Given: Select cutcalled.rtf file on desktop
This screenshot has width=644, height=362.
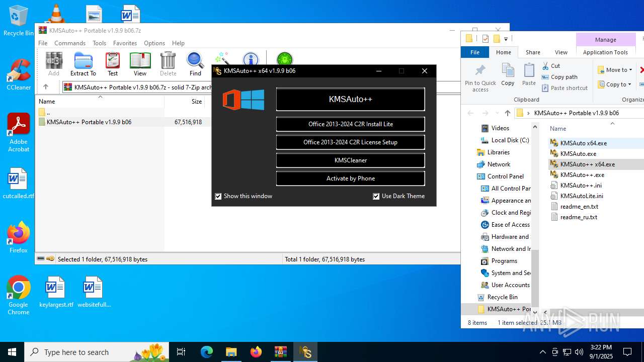Looking at the screenshot, I should (19, 184).
